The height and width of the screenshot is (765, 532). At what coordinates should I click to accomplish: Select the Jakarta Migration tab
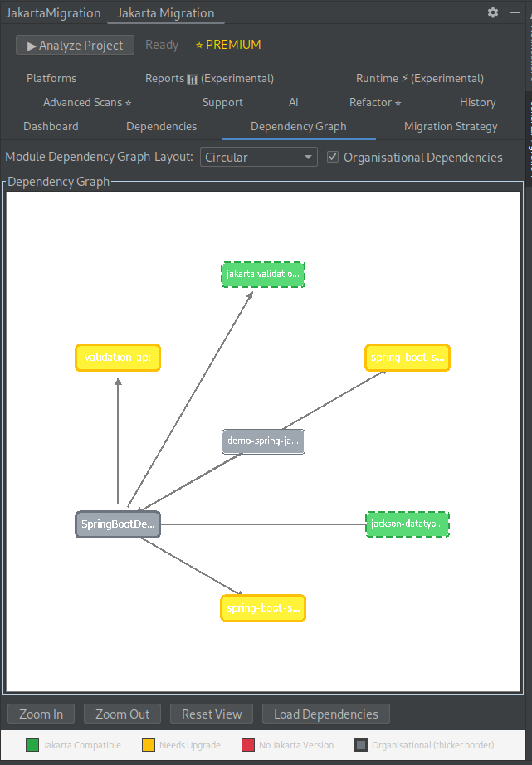pyautogui.click(x=165, y=13)
